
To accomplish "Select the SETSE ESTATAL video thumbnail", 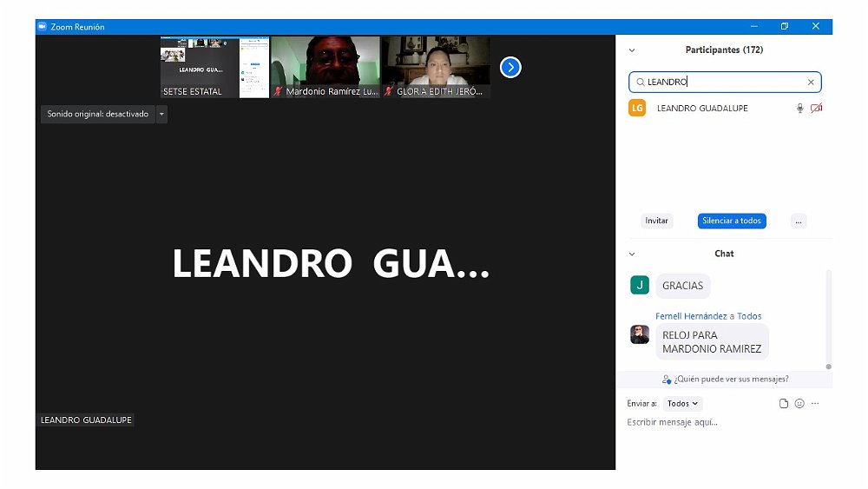I will pos(214,67).
